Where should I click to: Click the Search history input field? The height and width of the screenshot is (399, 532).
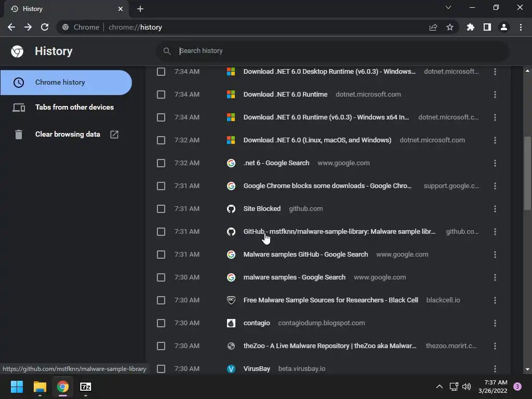(x=332, y=51)
